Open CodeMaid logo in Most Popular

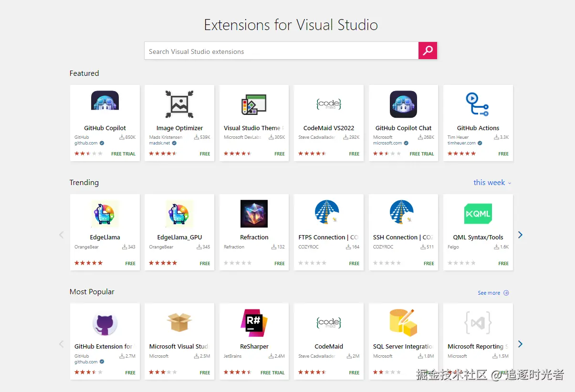[x=329, y=323]
